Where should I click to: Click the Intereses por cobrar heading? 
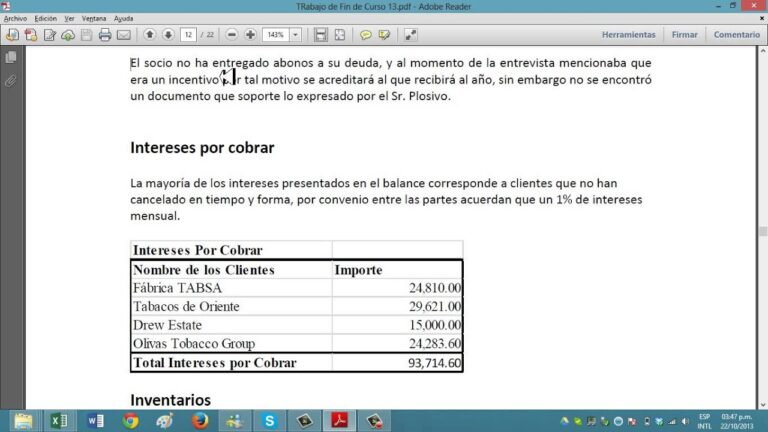[202, 147]
